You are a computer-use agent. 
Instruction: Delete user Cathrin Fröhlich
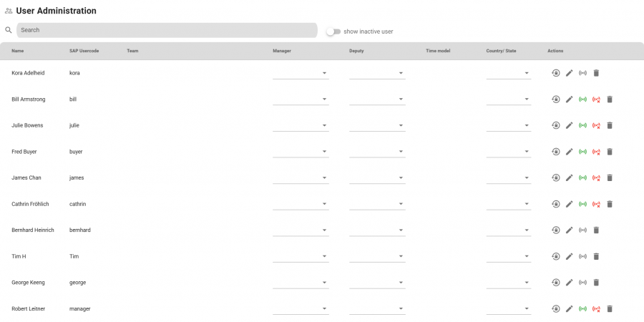[x=610, y=204]
